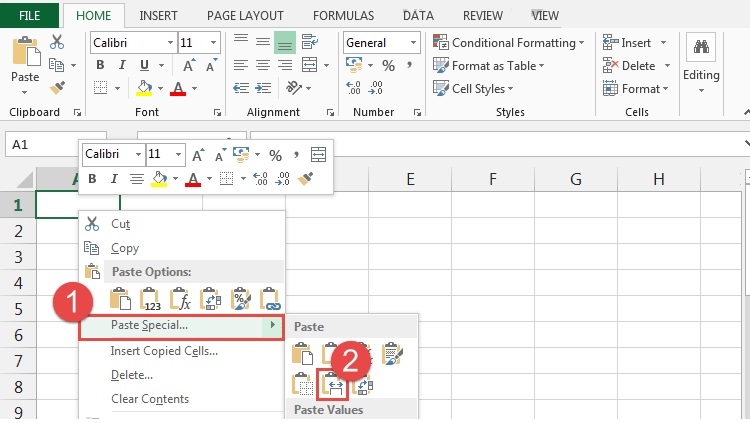
Task: Open the Format cells menu
Action: pos(635,89)
